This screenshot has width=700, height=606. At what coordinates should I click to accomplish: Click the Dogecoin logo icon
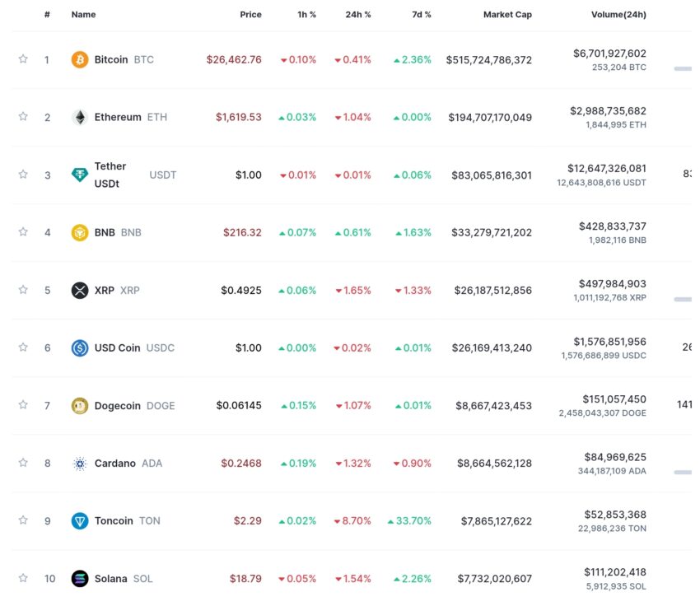coord(80,406)
